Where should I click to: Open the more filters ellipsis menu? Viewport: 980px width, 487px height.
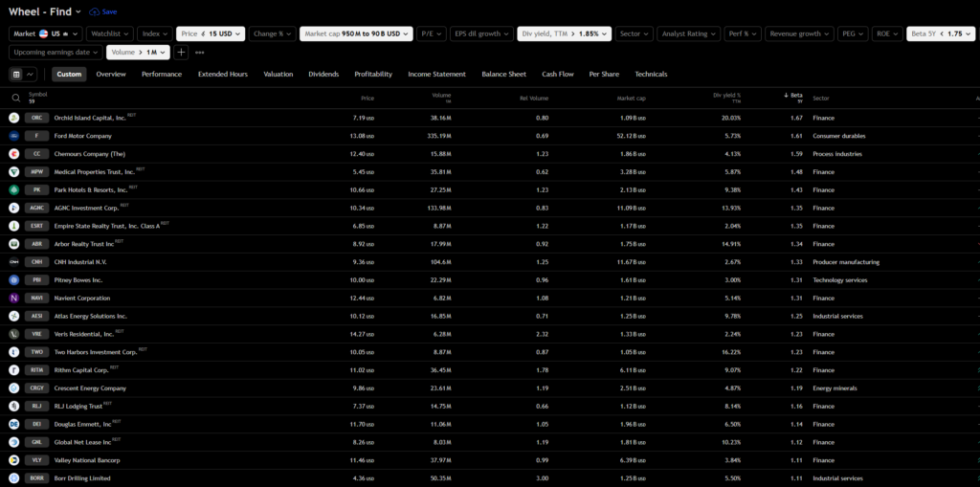[199, 53]
